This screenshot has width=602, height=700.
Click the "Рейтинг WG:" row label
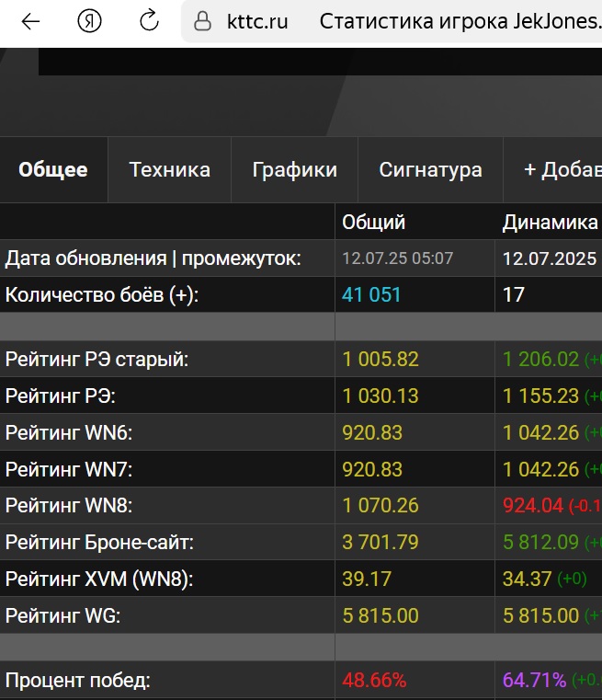coord(62,616)
